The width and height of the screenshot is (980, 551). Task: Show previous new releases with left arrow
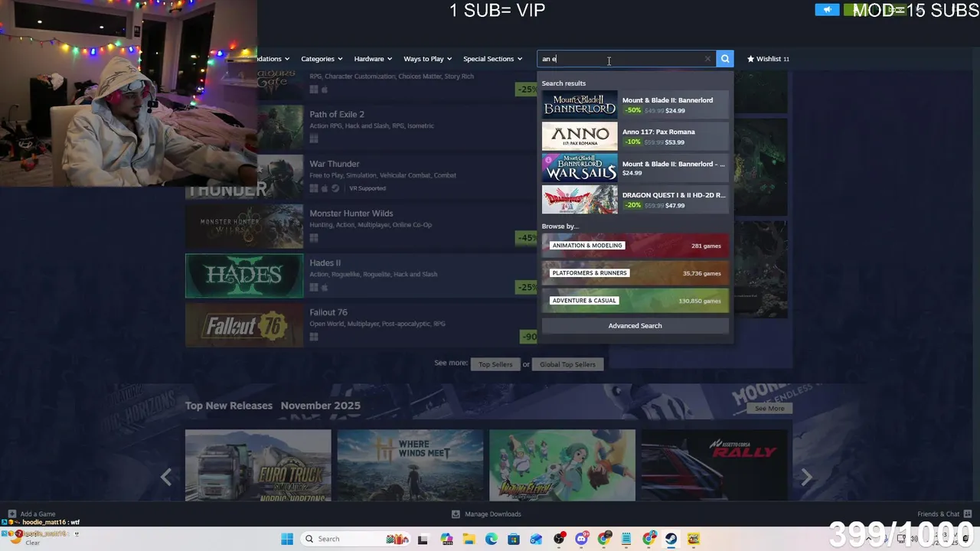(166, 478)
